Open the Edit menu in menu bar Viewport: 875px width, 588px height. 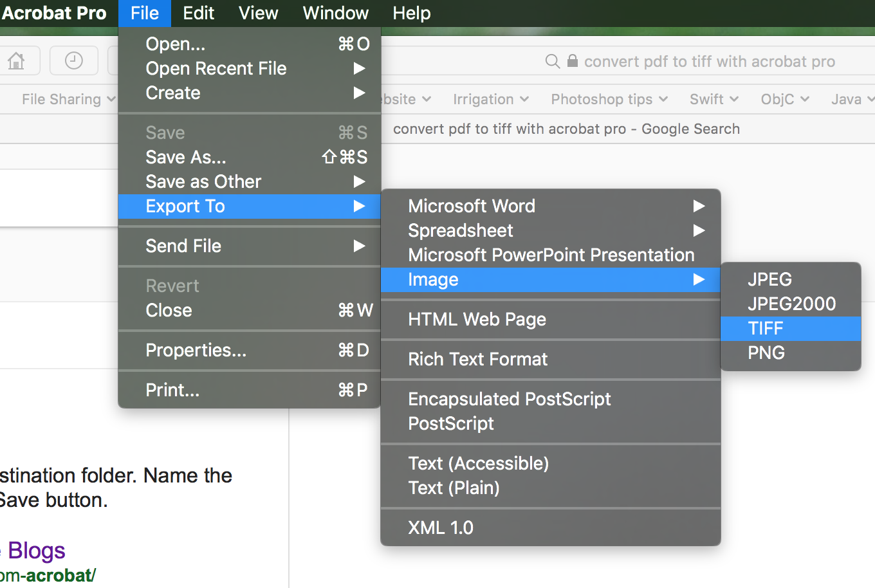(x=198, y=13)
